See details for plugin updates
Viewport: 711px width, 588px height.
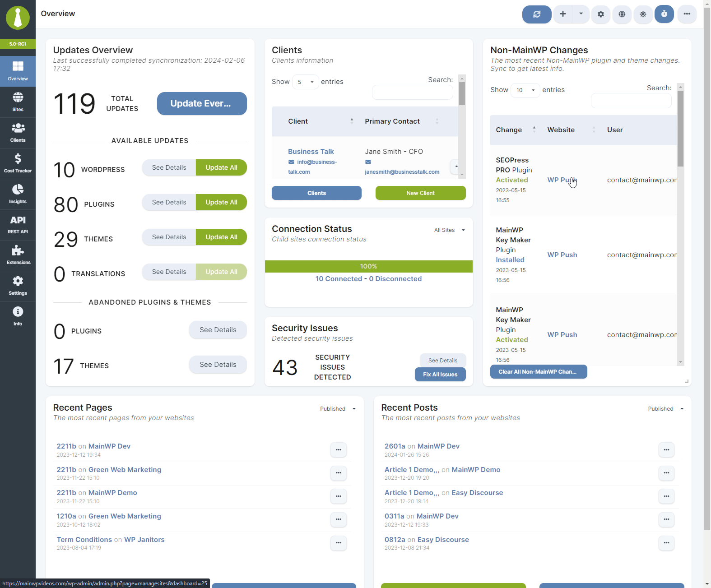tap(169, 202)
